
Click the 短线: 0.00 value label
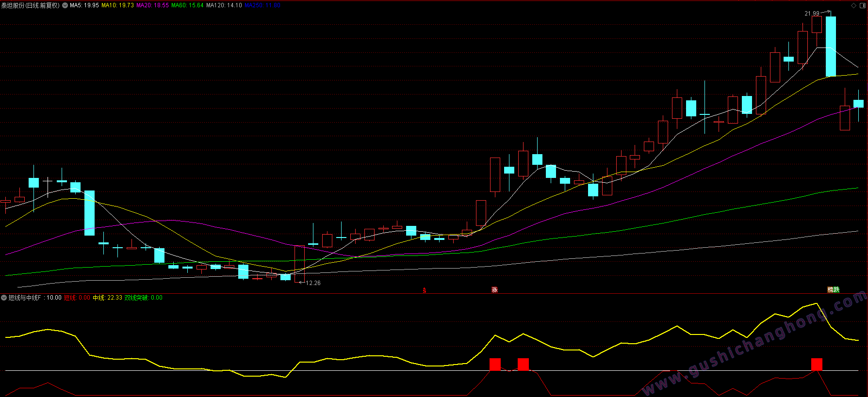point(77,298)
